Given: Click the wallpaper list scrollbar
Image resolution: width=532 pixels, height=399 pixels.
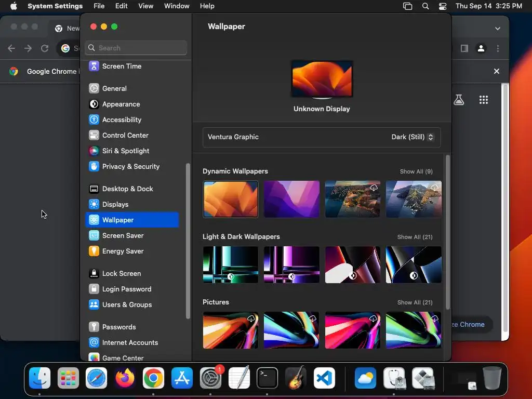Looking at the screenshot, I should pyautogui.click(x=447, y=232).
